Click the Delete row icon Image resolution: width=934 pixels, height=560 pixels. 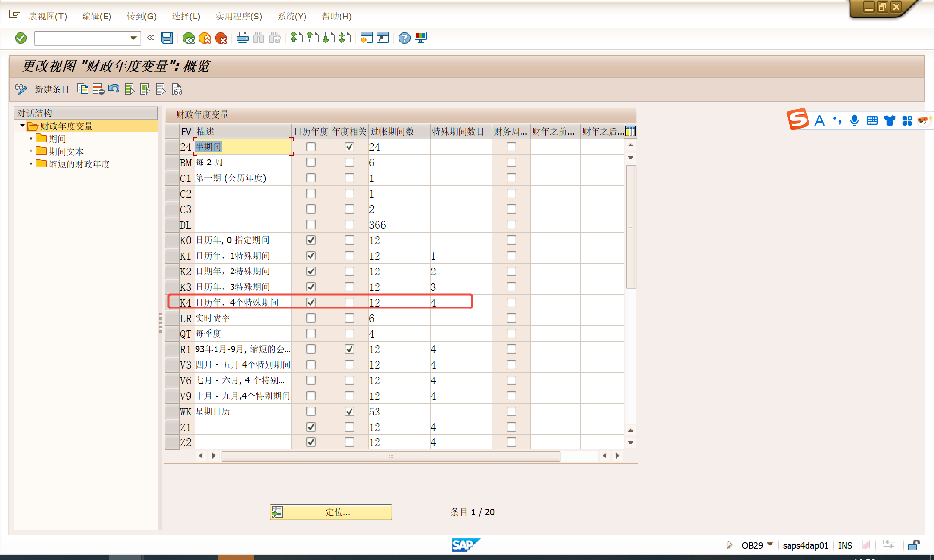[x=98, y=90]
